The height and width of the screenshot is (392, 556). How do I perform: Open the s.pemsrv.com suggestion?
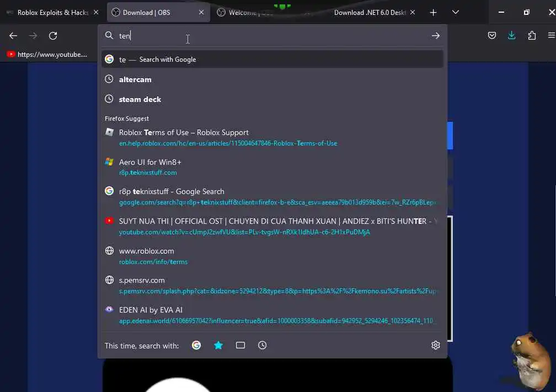tap(272, 286)
